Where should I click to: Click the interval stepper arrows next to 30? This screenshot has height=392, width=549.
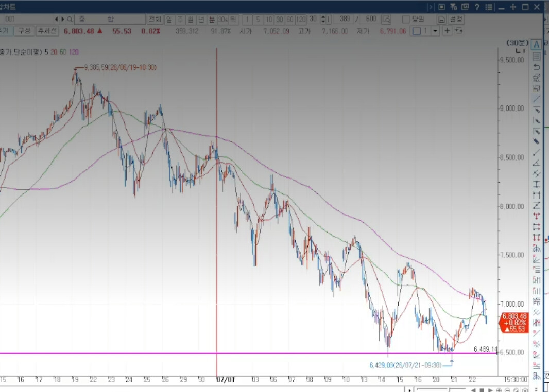(323, 19)
